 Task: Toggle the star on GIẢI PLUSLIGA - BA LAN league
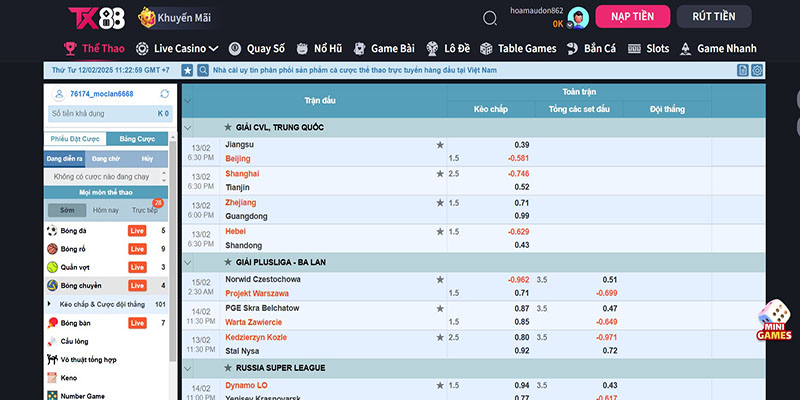[x=227, y=261]
